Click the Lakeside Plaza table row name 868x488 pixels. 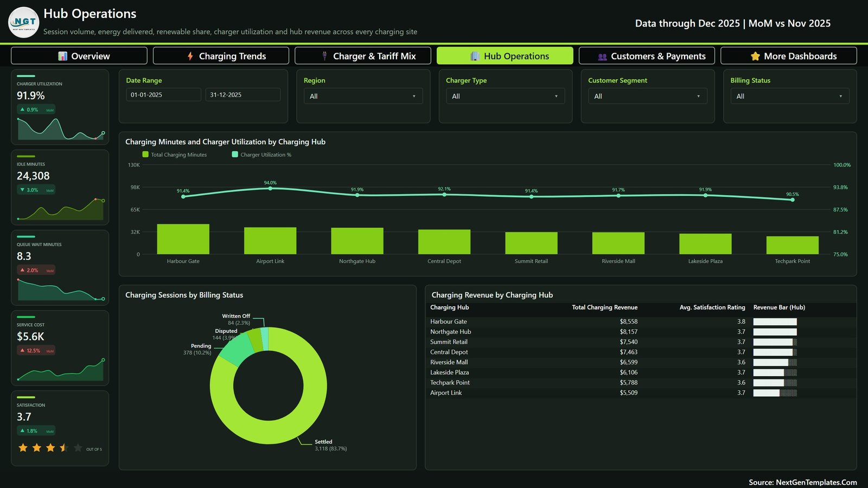449,373
